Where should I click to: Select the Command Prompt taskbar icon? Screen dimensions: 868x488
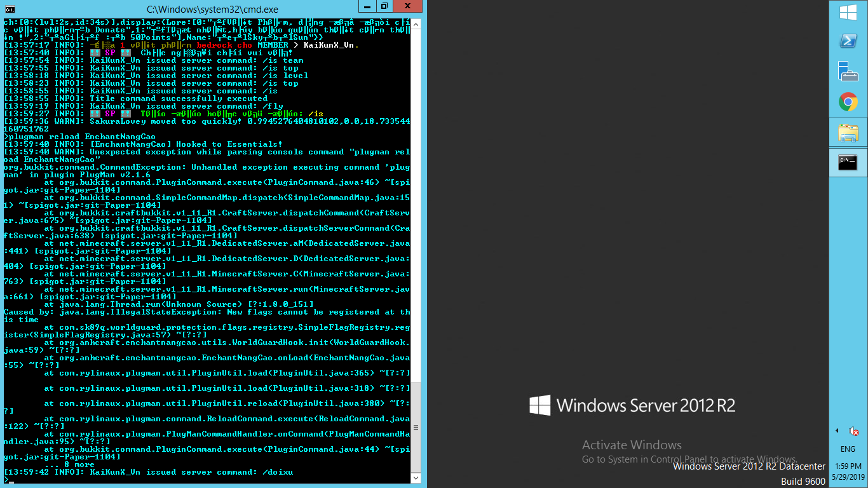pos(848,163)
